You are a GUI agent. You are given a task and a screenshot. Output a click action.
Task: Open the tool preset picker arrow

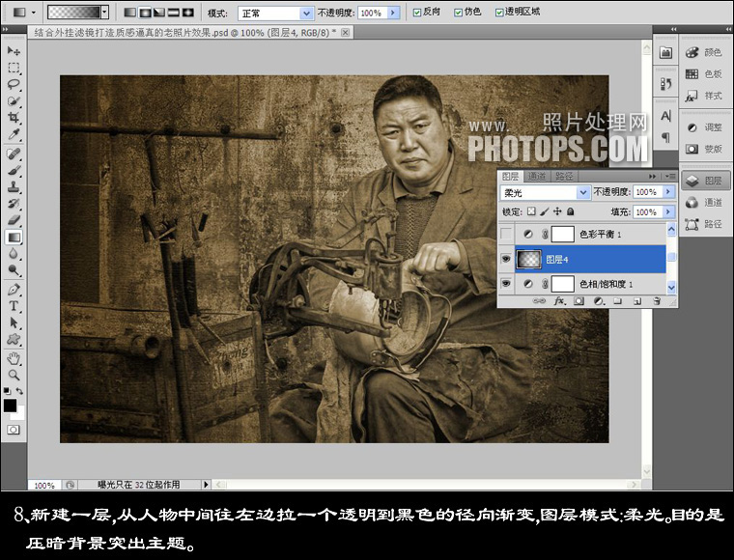[x=34, y=13]
